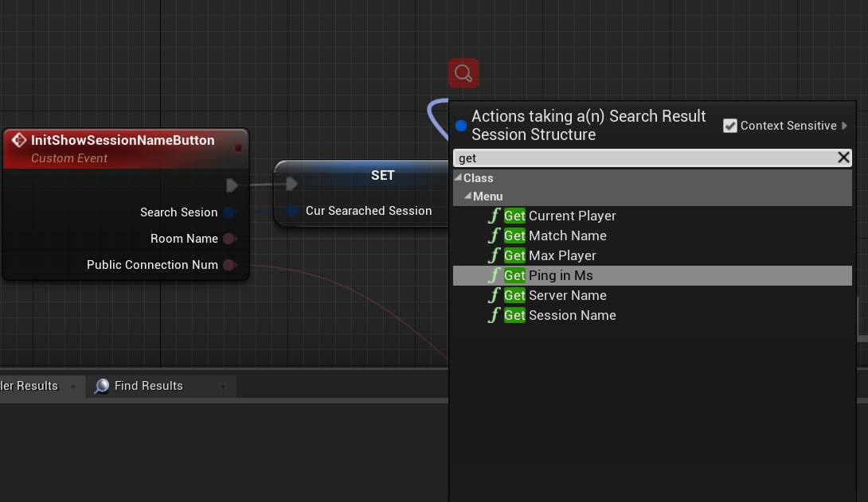The image size is (868, 502).
Task: Click function icon beside Get Current Player
Action: pyautogui.click(x=494, y=216)
